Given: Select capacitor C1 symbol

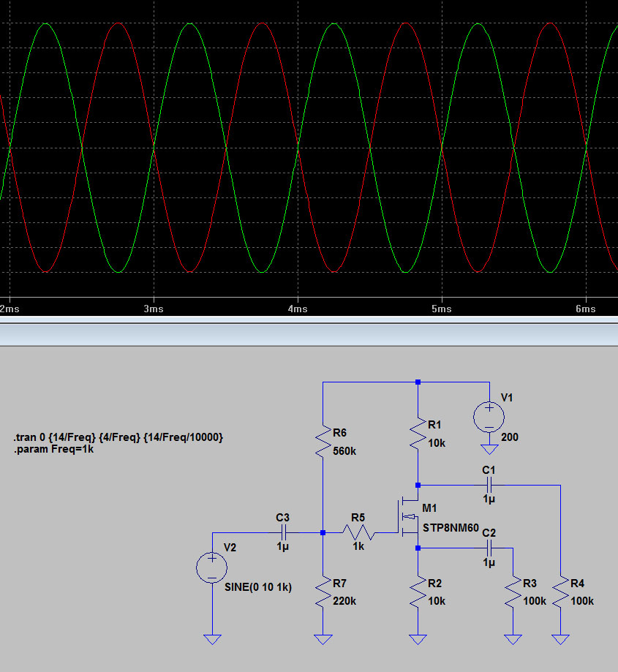Looking at the screenshot, I should click(489, 486).
